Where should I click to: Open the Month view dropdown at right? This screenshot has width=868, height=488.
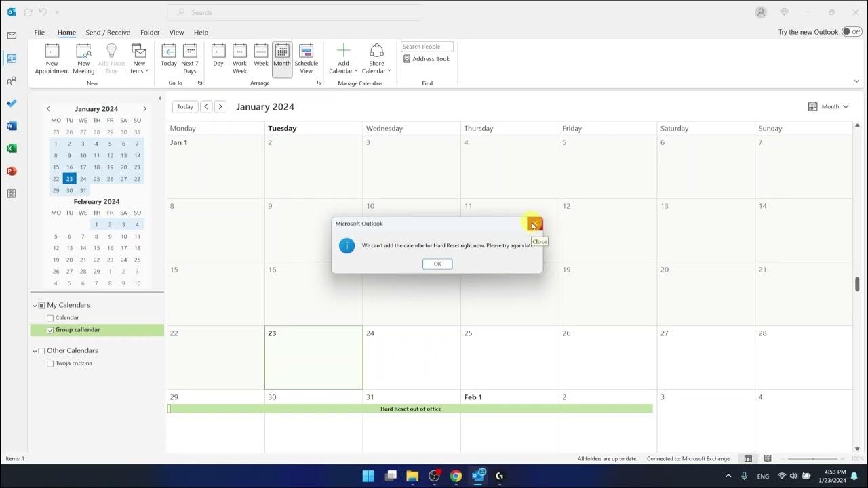(x=829, y=106)
